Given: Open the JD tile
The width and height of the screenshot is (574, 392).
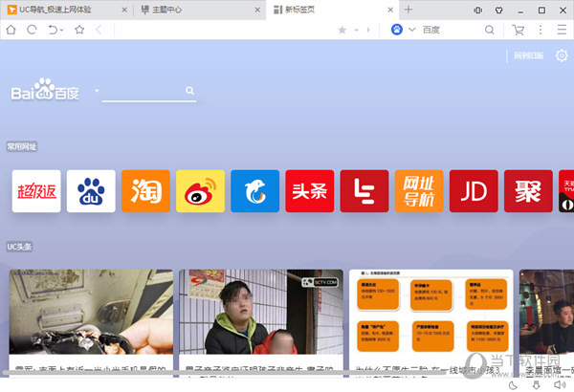Looking at the screenshot, I should click(x=474, y=191).
